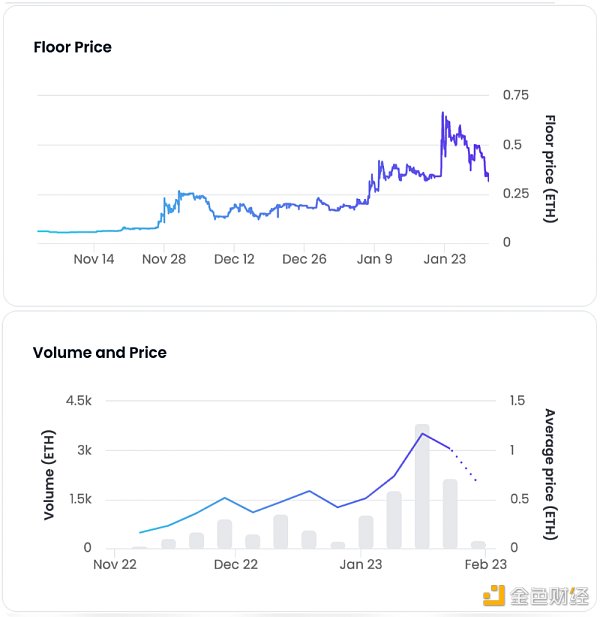This screenshot has height=617, width=600.
Task: Click the Volume (ETH) axis title
Action: coord(49,474)
